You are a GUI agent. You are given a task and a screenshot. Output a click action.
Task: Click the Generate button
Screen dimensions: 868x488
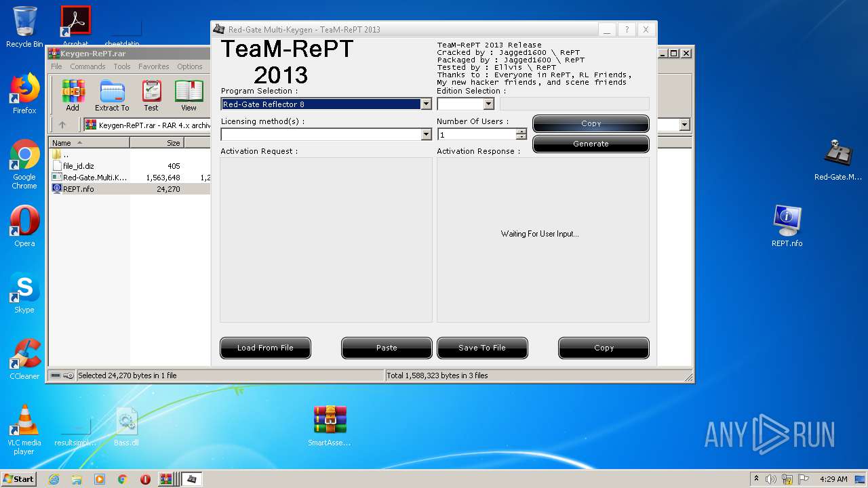pyautogui.click(x=591, y=144)
